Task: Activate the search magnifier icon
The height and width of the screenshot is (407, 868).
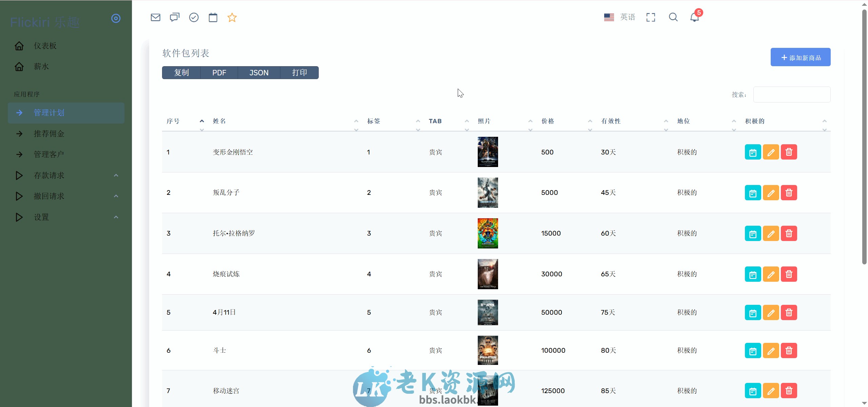Action: point(673,17)
